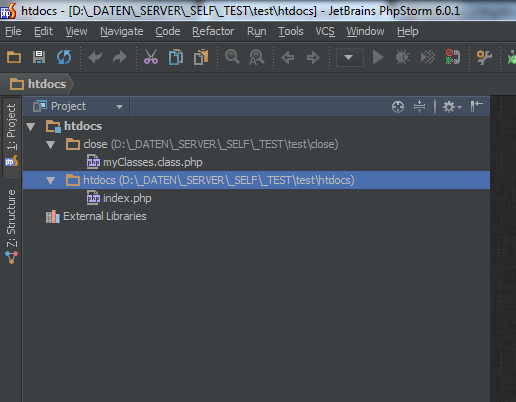Click the htdocs breadcrumb in navigation bar
This screenshot has width=516, height=402.
[x=38, y=84]
